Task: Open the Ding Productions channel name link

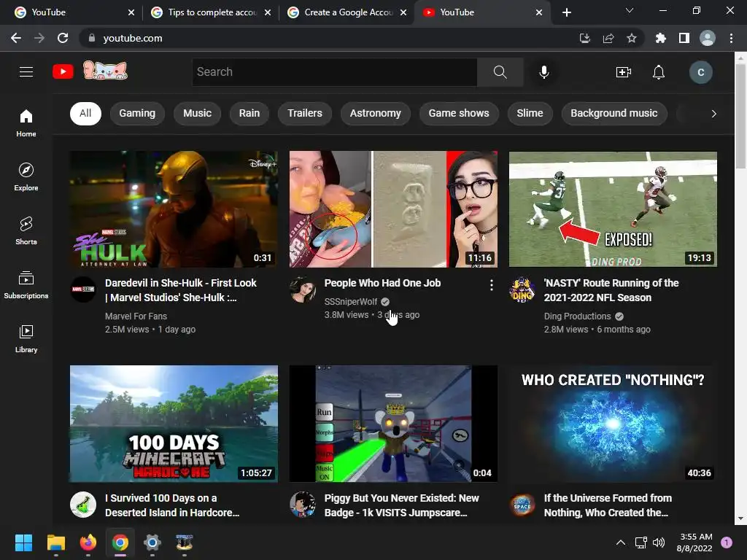Action: 578,316
